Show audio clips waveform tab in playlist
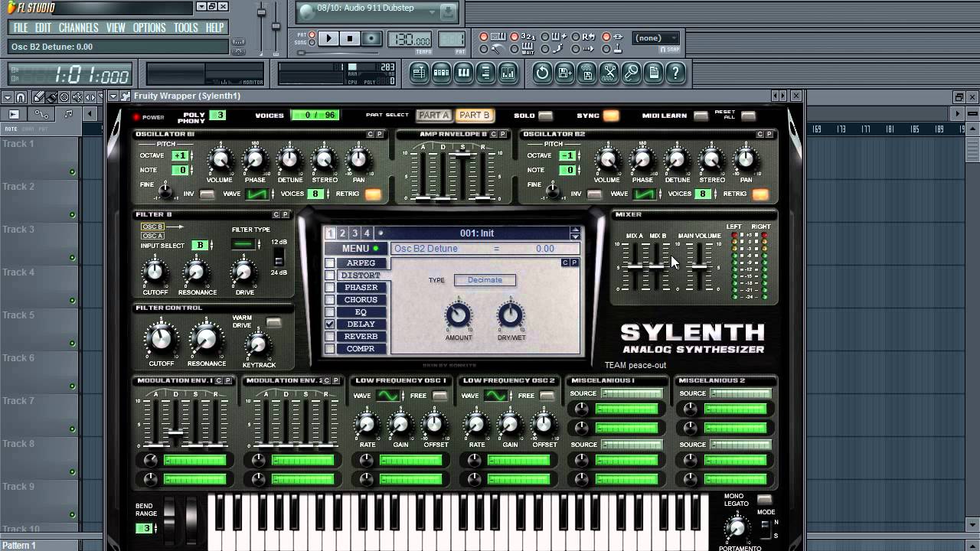 pyautogui.click(x=14, y=114)
